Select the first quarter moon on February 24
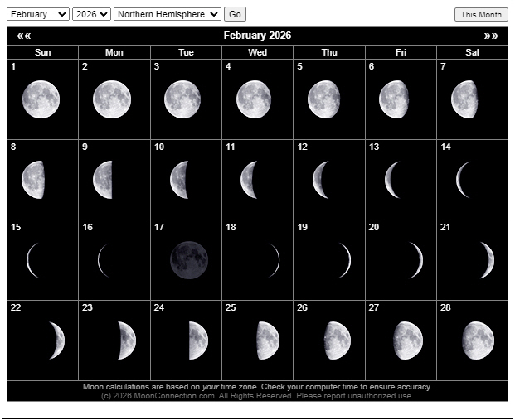The image size is (515, 420). 197,340
